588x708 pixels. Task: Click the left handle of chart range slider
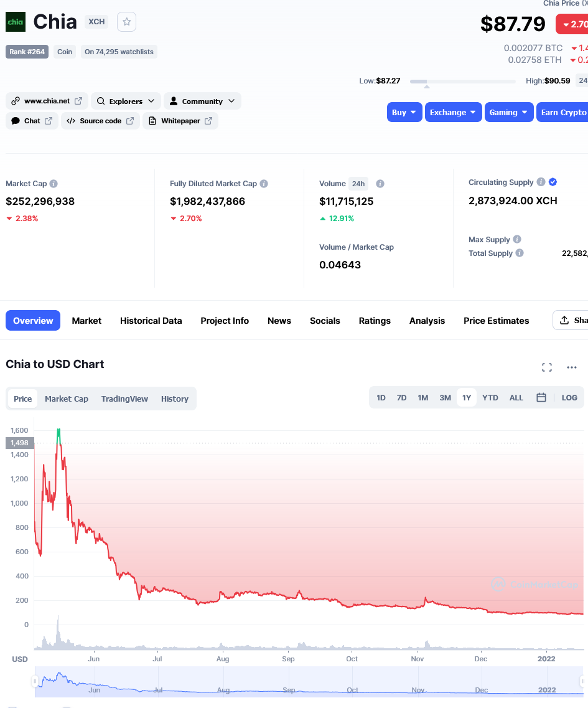(35, 681)
